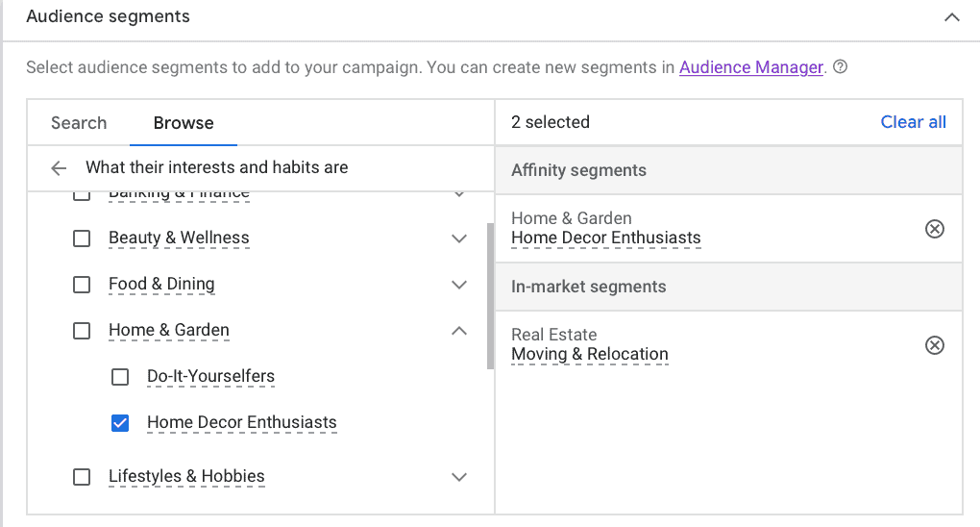The image size is (980, 527).
Task: Collapse the Home & Garden category
Action: (x=459, y=331)
